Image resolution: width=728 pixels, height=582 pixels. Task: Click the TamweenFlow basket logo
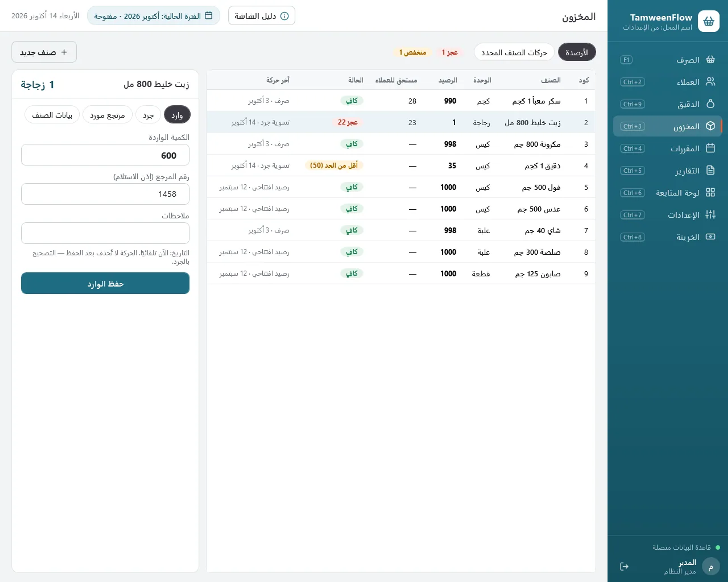708,21
